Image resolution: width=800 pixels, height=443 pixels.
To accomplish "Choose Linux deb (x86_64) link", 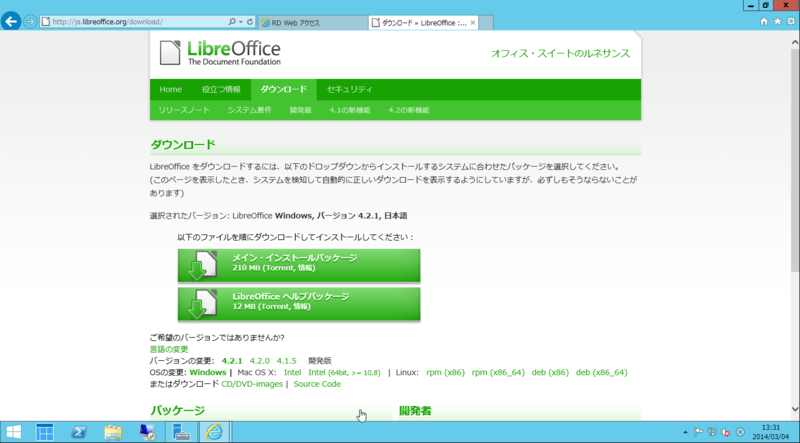I will (x=602, y=373).
